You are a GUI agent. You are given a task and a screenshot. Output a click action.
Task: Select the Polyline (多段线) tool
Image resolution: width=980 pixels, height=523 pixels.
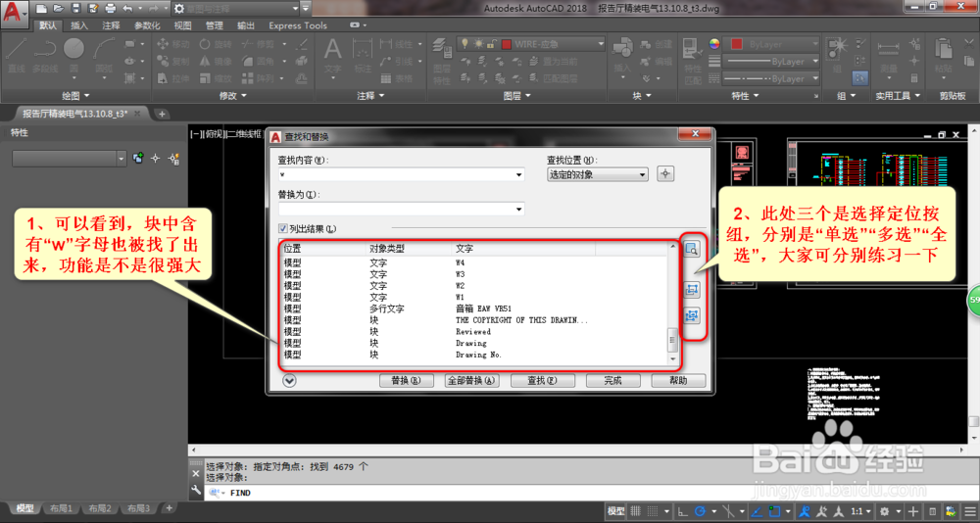point(45,56)
